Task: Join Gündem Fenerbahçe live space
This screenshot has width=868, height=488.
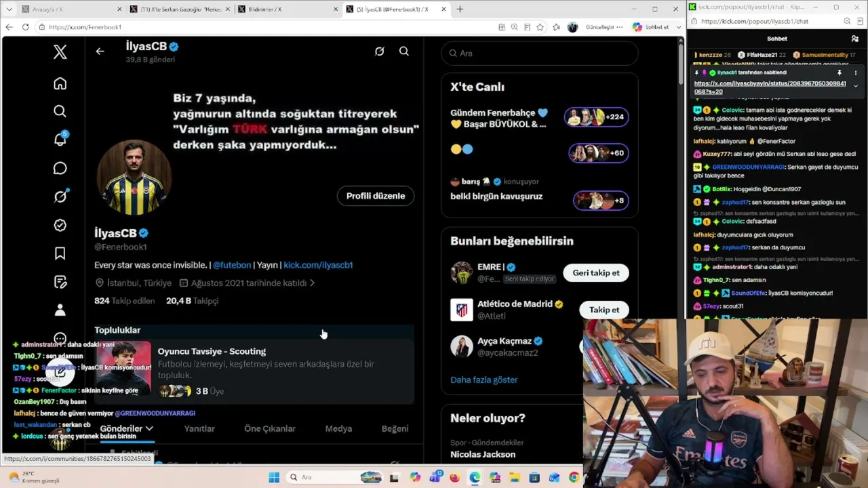Action: point(540,118)
